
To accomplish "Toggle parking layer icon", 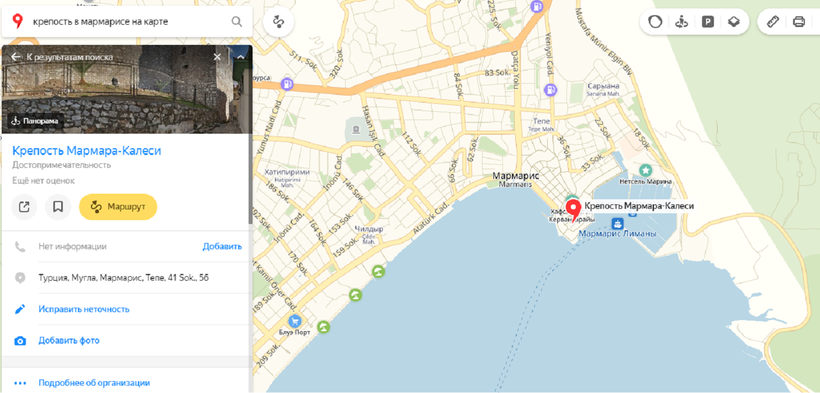I will click(708, 22).
